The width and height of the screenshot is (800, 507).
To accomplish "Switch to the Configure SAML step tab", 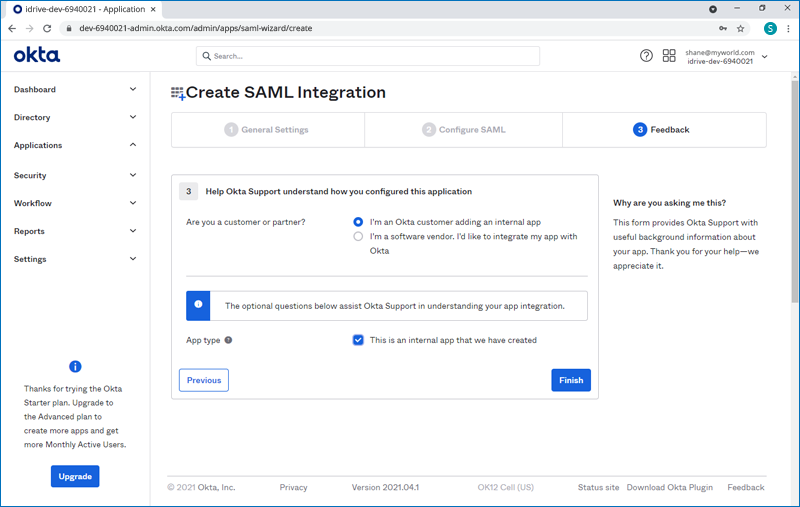I will (x=463, y=130).
